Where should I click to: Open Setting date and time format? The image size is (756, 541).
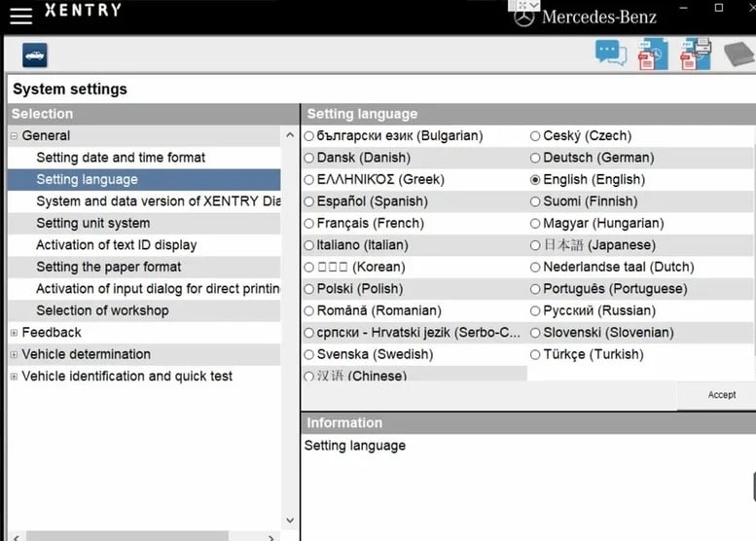[x=144, y=158]
